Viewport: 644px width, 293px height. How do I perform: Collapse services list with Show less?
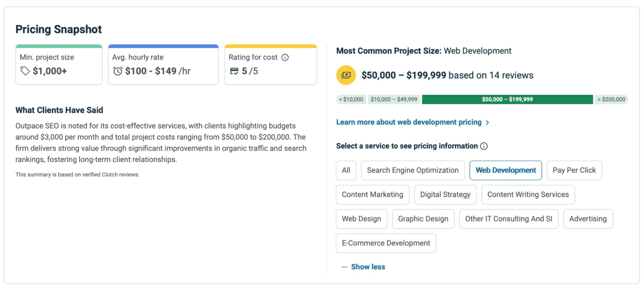point(368,267)
